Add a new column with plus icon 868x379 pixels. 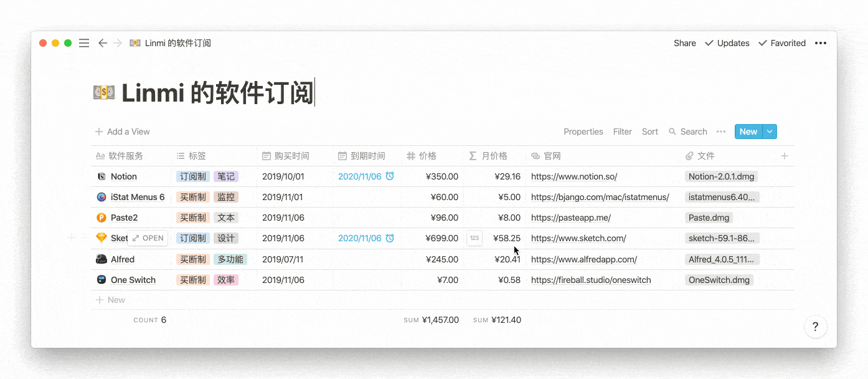(785, 156)
